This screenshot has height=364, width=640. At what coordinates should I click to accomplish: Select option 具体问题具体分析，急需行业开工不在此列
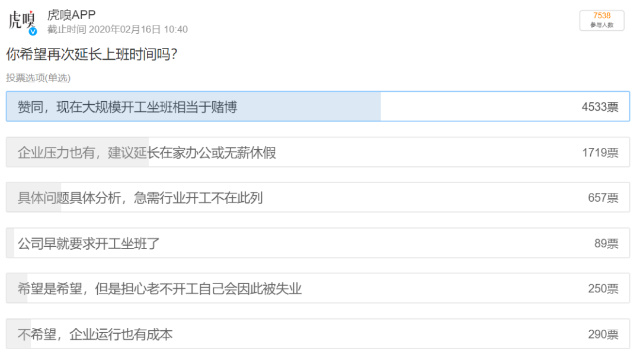140,198
